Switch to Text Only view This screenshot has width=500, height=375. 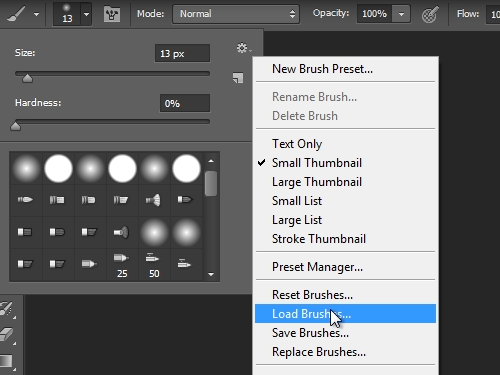[346, 144]
